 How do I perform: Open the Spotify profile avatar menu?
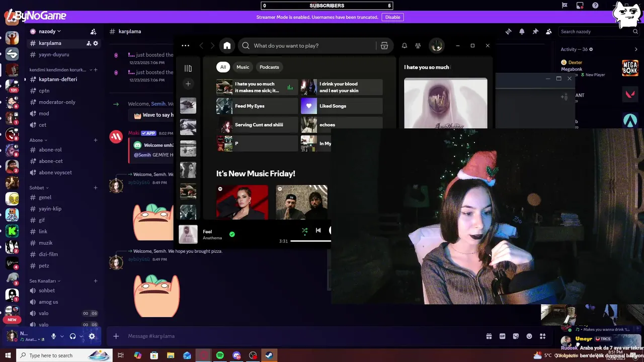pyautogui.click(x=436, y=46)
